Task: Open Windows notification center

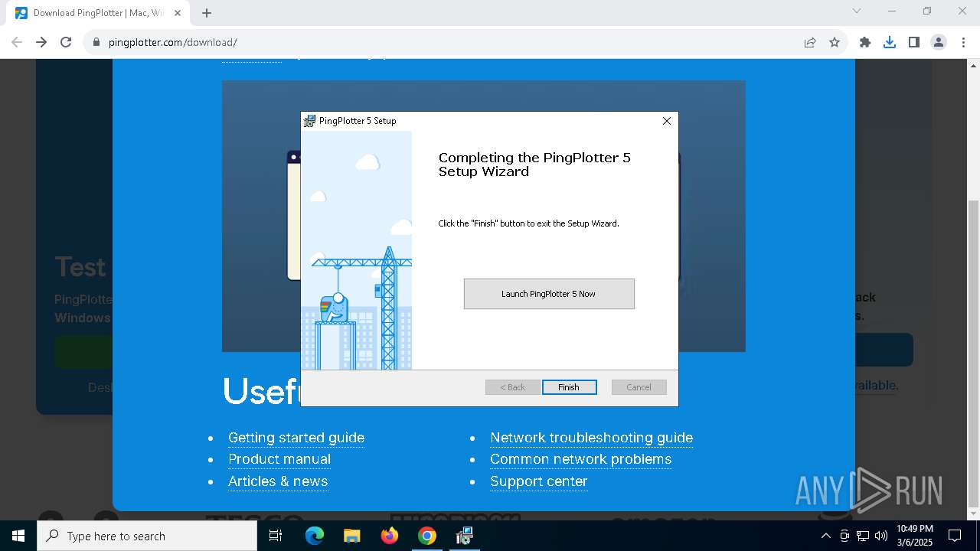Action: (955, 536)
